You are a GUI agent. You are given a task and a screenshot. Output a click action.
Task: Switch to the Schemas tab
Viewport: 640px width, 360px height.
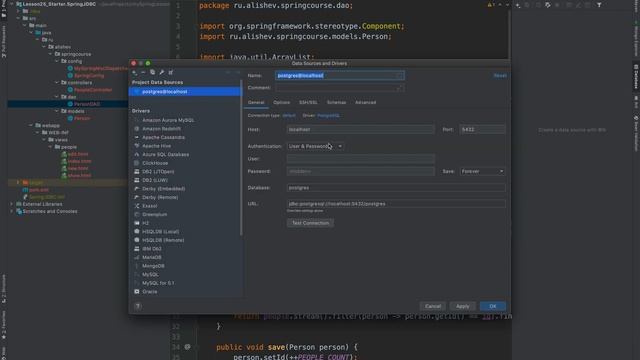click(x=336, y=102)
